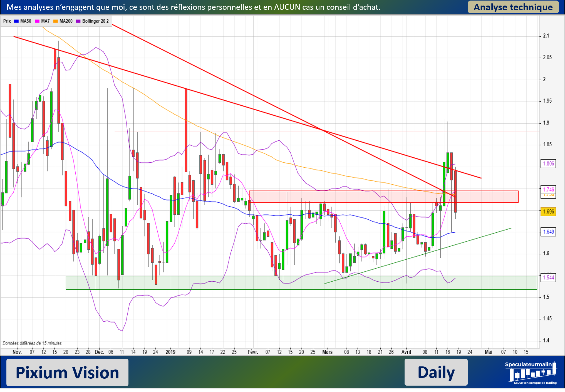The image size is (565, 392).
Task: Click the 1.544 lower band price tag
Action: coord(548,277)
